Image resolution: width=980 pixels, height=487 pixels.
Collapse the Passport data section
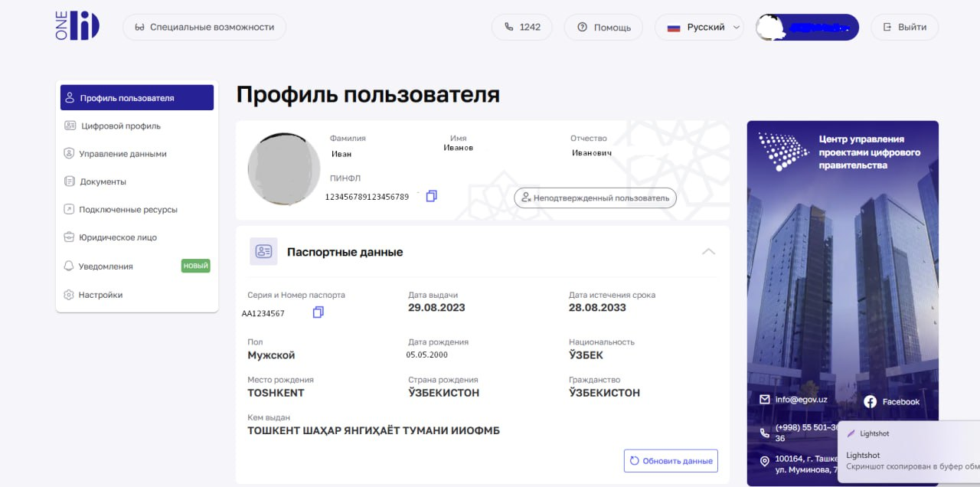pyautogui.click(x=709, y=252)
